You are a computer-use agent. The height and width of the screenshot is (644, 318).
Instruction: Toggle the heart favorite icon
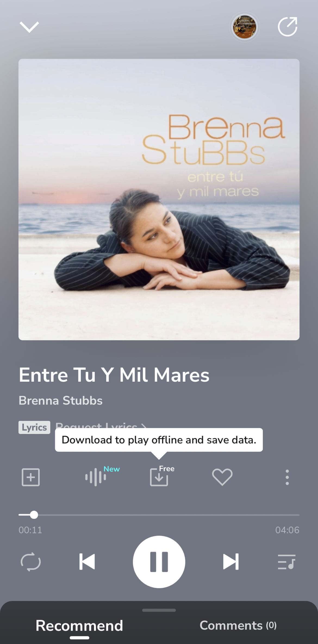click(x=222, y=477)
